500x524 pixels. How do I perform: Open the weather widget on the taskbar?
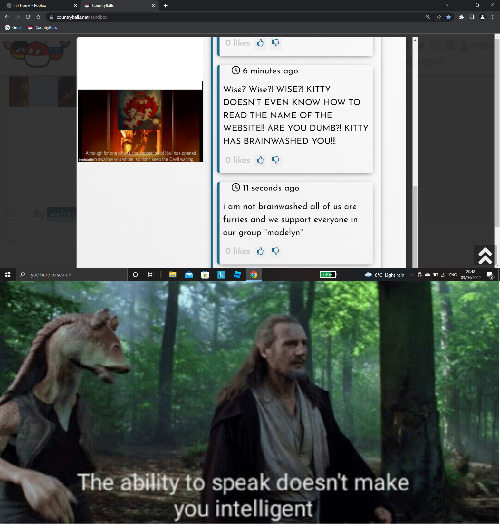click(x=384, y=275)
